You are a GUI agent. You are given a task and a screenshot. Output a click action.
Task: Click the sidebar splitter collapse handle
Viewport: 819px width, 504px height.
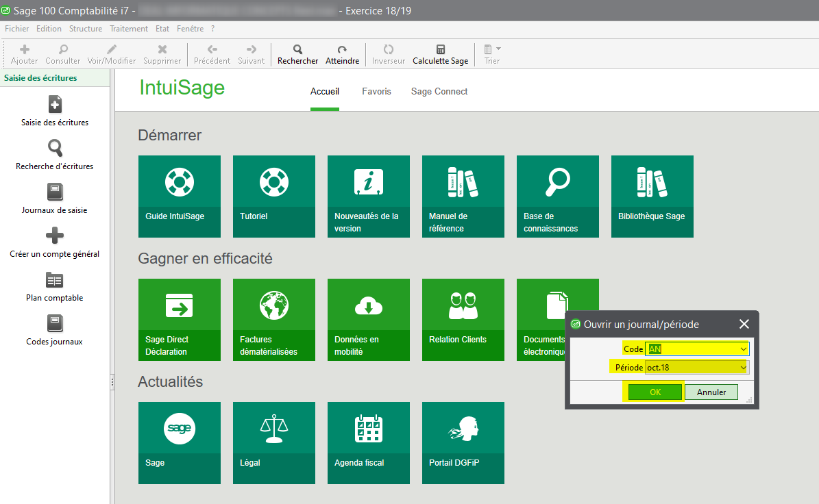pos(112,383)
